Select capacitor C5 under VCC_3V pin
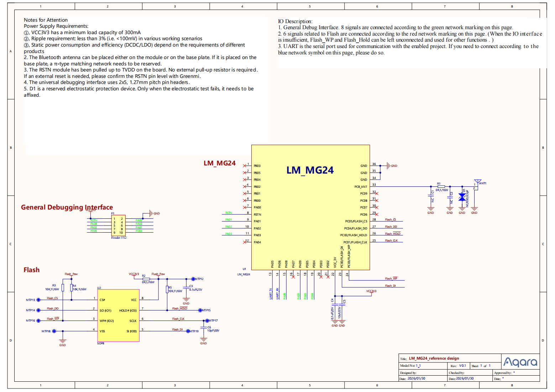Image resolution: width=555 pixels, height=392 pixels. click(x=342, y=305)
